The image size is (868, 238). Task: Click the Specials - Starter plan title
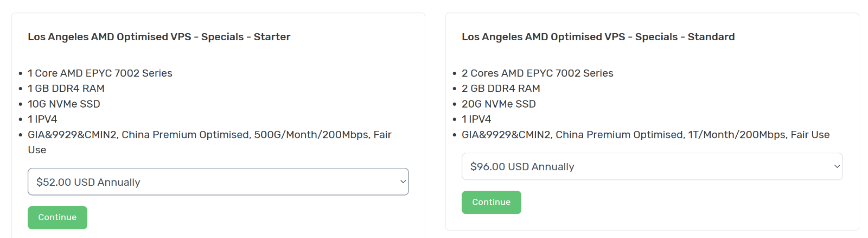point(159,37)
